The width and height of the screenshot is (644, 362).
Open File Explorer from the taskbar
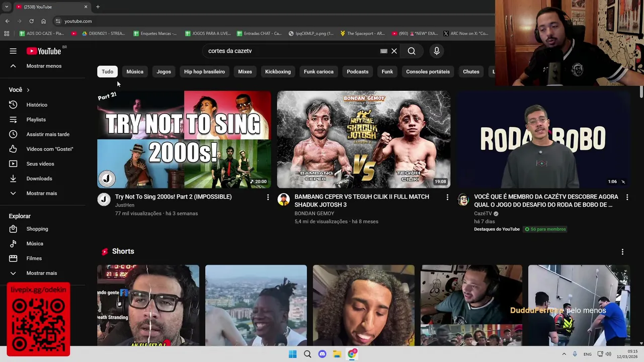337,354
